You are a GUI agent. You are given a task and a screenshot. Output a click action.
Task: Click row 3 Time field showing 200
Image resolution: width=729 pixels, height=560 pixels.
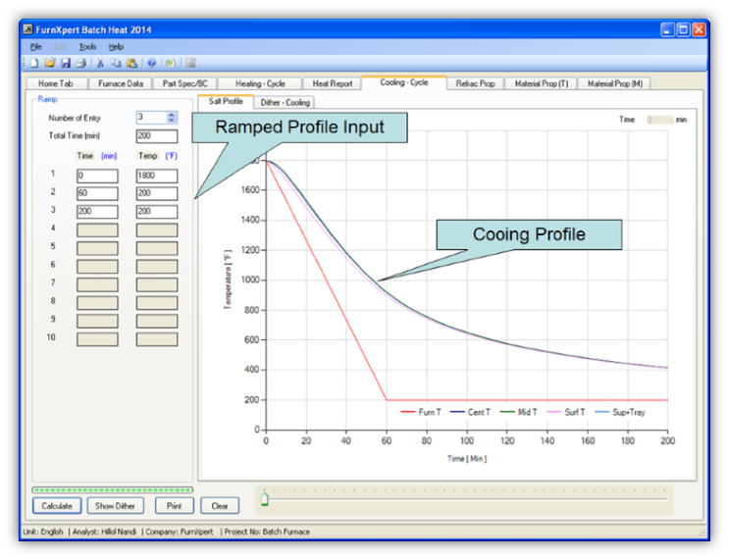97,212
